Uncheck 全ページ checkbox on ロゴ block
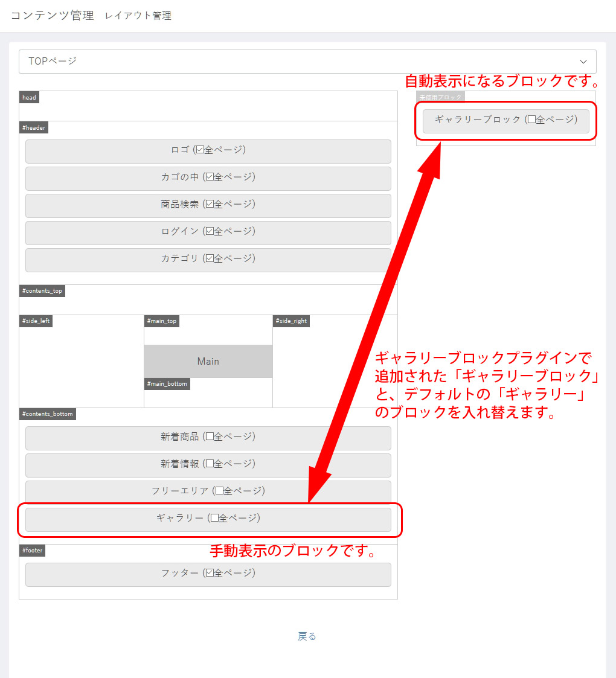Viewport: 616px width, 678px height. [x=200, y=150]
